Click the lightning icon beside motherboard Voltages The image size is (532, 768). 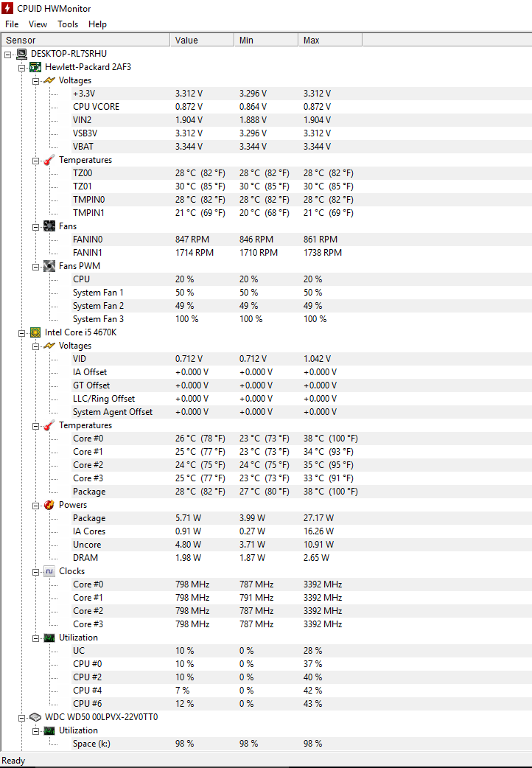(x=49, y=80)
